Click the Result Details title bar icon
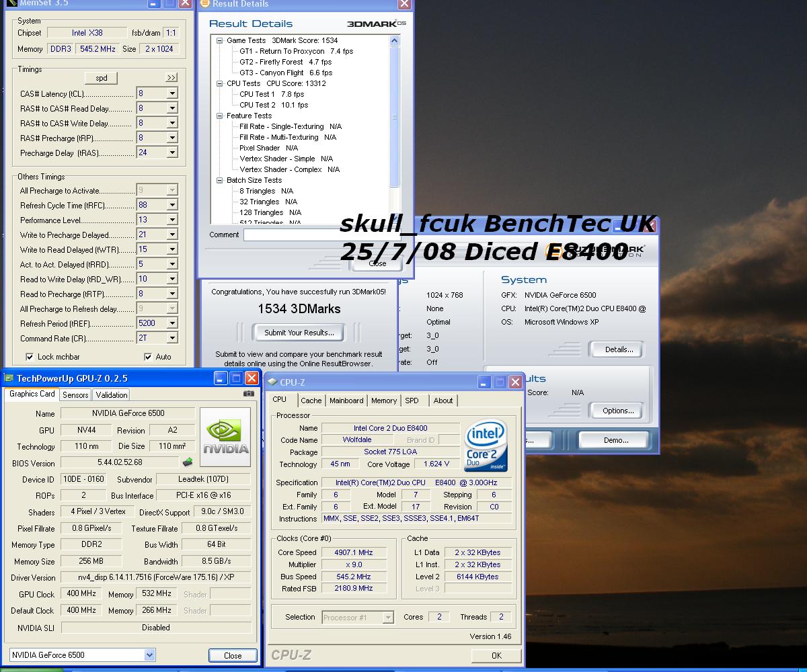The width and height of the screenshot is (807, 672). [x=205, y=3]
